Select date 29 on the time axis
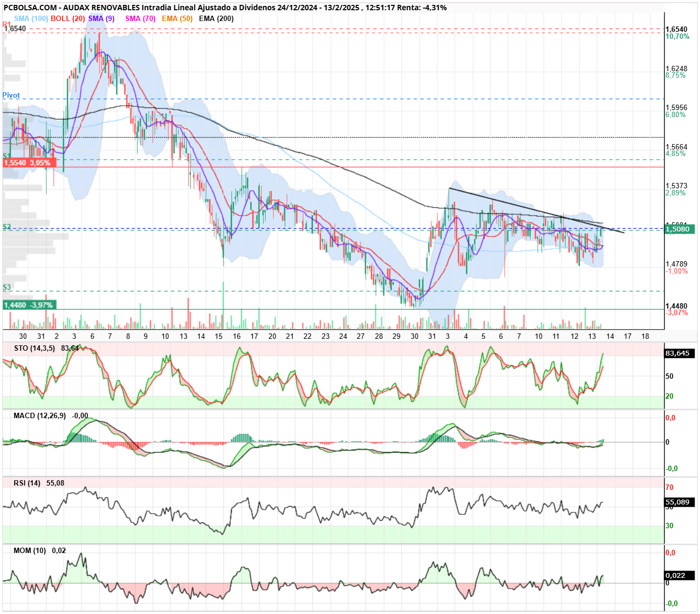 396,336
